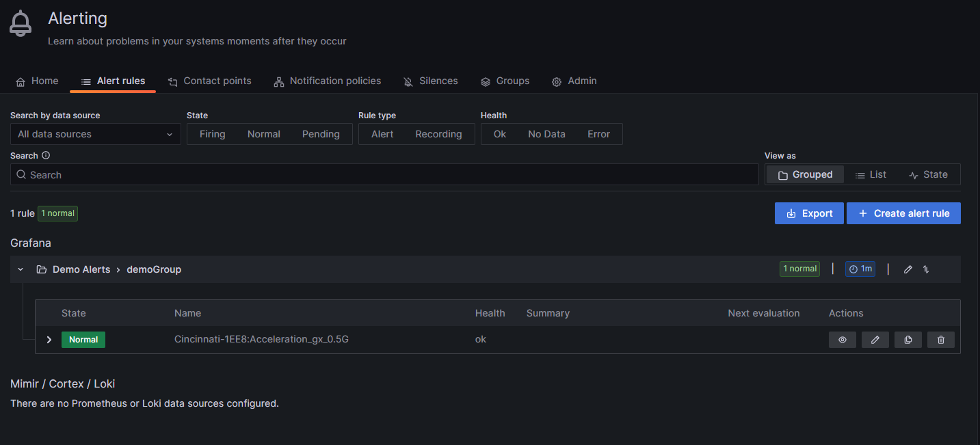Click the Next evaluation column header
Screen dimensions: 980x445
pyautogui.click(x=764, y=313)
